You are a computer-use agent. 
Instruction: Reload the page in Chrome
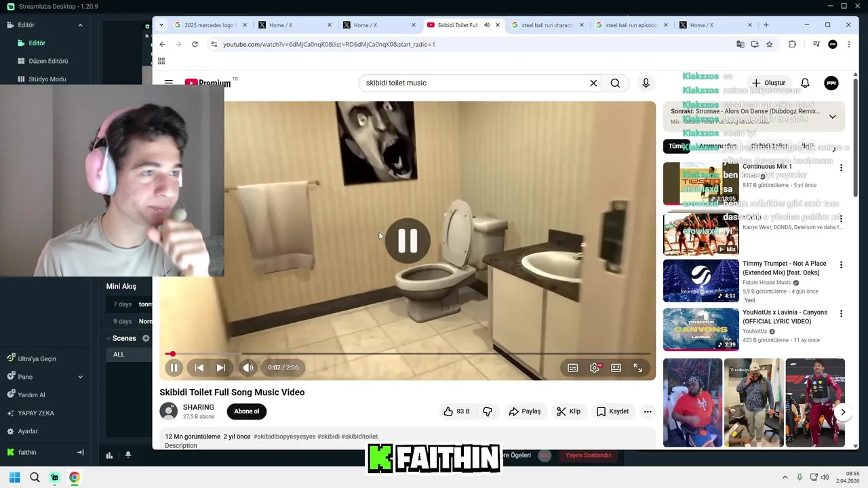point(195,44)
